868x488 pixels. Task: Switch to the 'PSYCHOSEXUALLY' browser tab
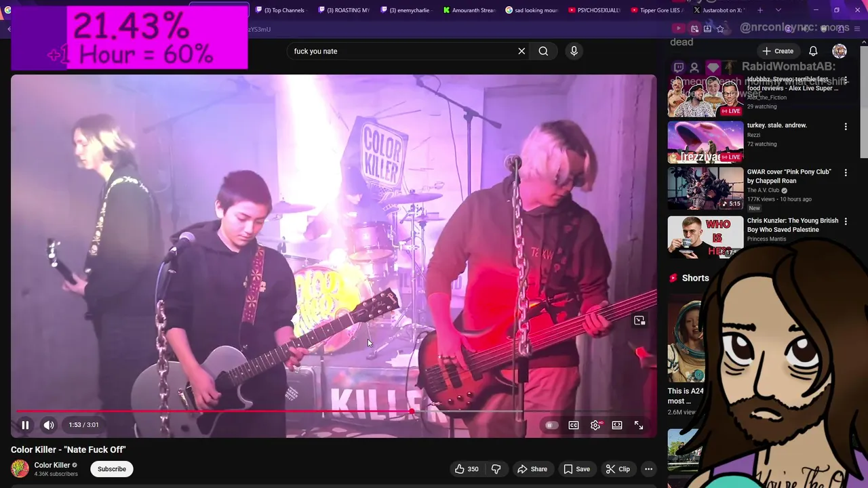coord(595,10)
